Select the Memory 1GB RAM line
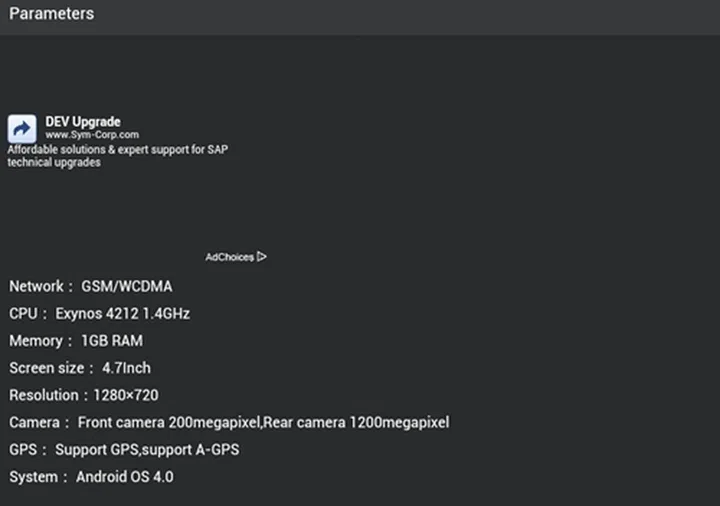Viewport: 720px width, 506px height. [76, 341]
